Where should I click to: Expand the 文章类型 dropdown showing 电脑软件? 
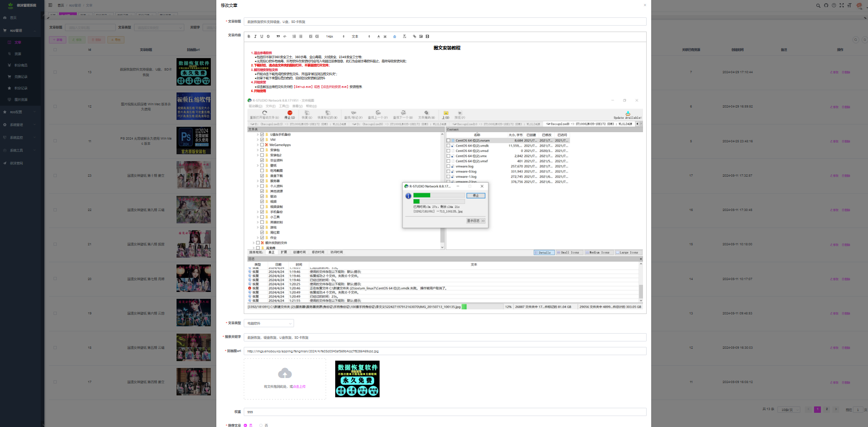[x=268, y=324]
